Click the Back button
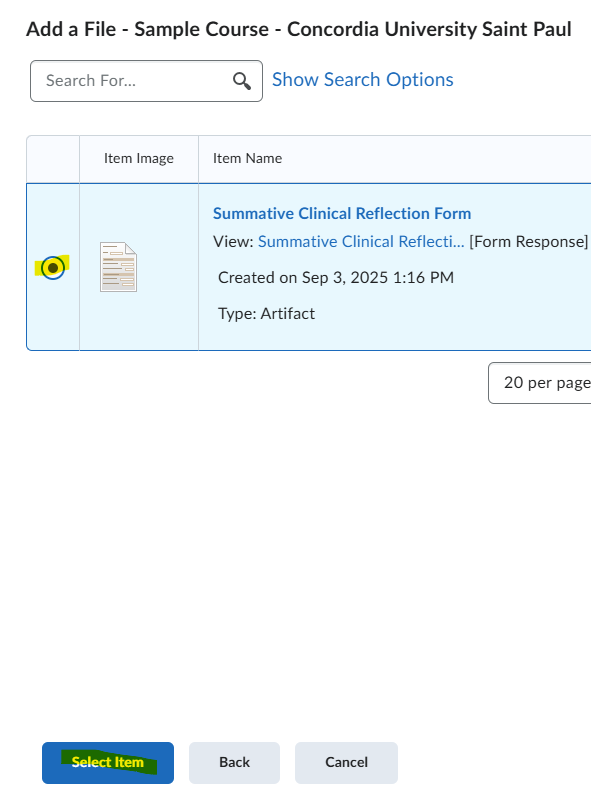 click(234, 762)
